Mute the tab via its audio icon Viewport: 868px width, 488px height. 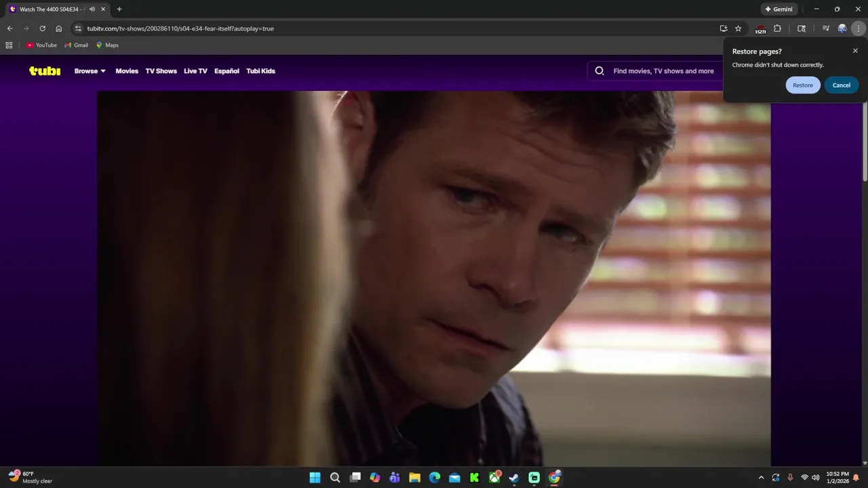[92, 9]
